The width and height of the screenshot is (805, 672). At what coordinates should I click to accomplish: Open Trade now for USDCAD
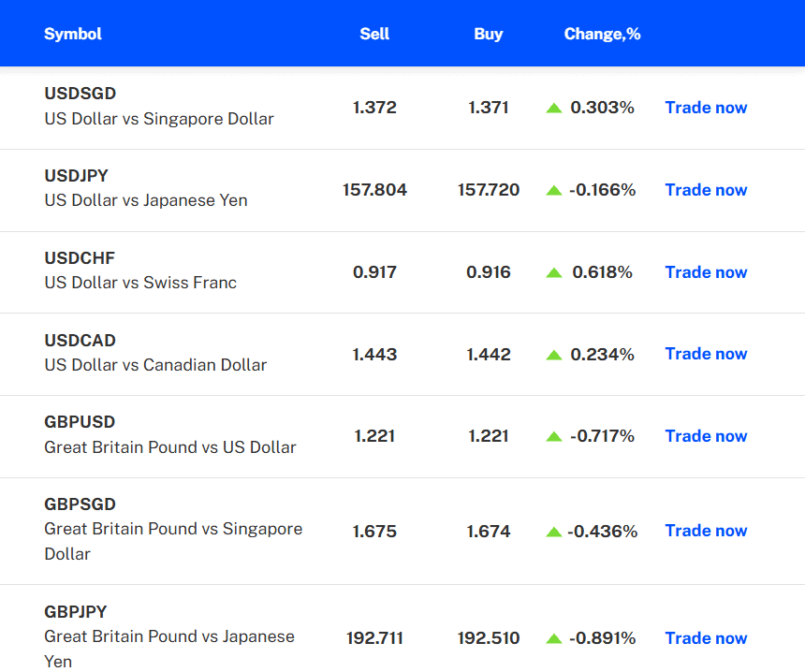pos(706,355)
